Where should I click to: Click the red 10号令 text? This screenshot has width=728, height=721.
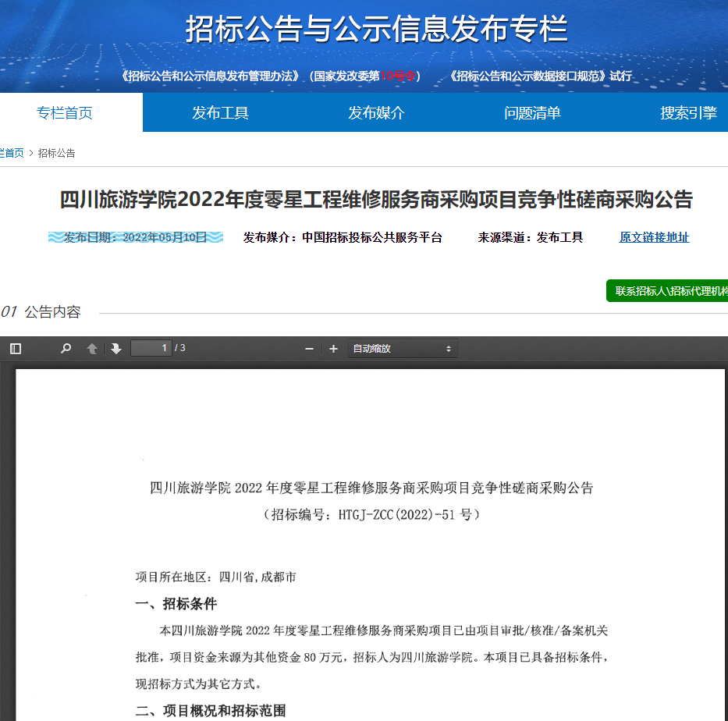pos(397,76)
